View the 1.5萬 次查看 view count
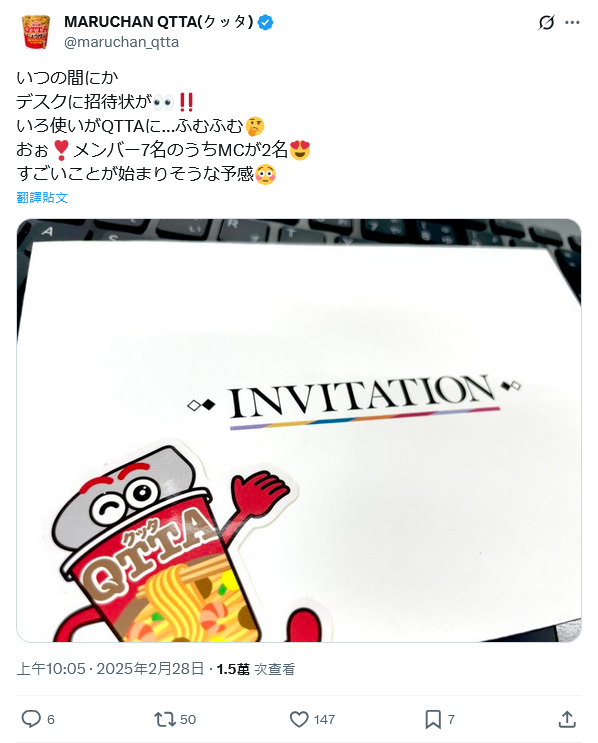Viewport: 598px width, 743px height. (x=256, y=669)
